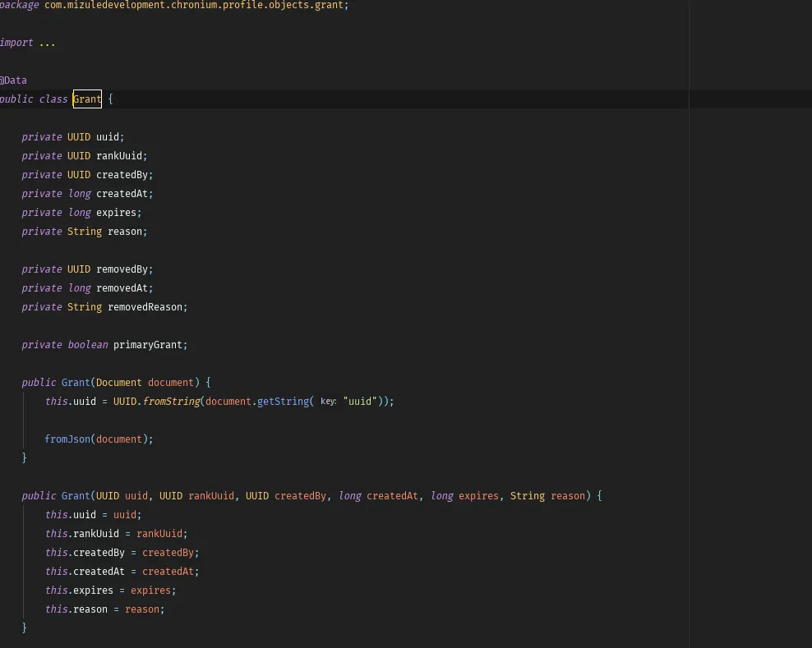812x648 pixels.
Task: Click the primaryGrant boolean field name
Action: (148, 345)
